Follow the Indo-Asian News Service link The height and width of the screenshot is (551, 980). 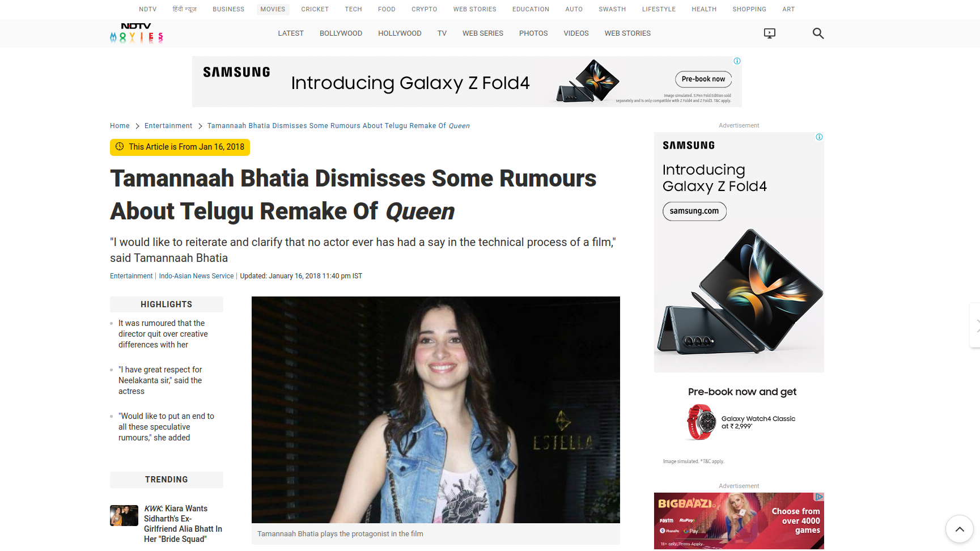point(196,276)
